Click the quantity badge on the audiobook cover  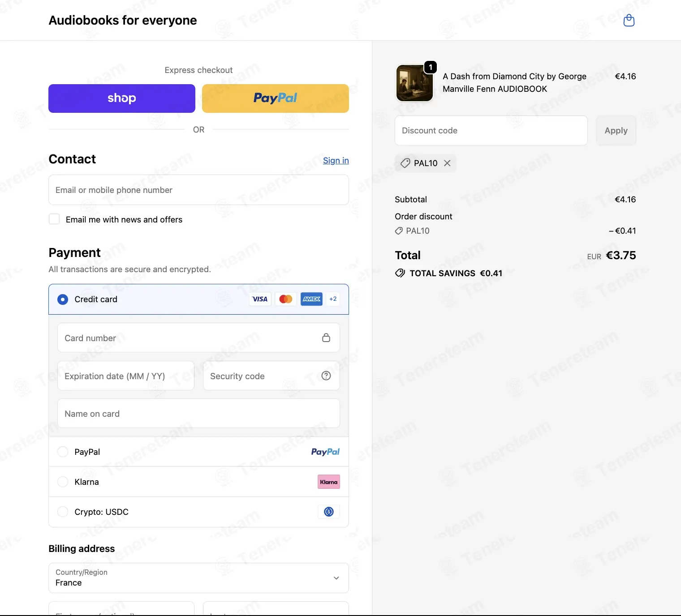point(431,67)
